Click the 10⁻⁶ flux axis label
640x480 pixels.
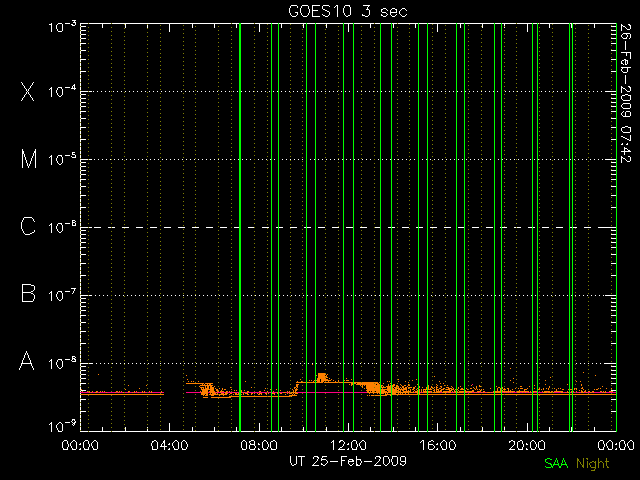[62, 227]
